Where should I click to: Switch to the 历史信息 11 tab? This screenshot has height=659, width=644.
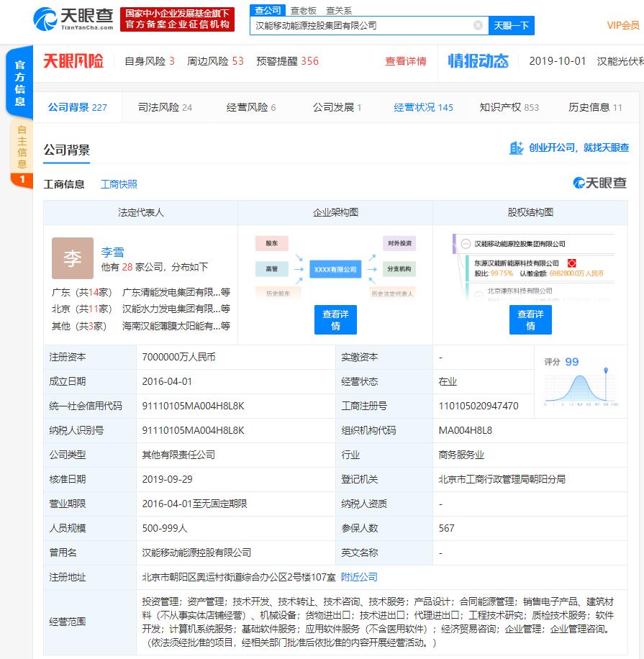coord(595,108)
